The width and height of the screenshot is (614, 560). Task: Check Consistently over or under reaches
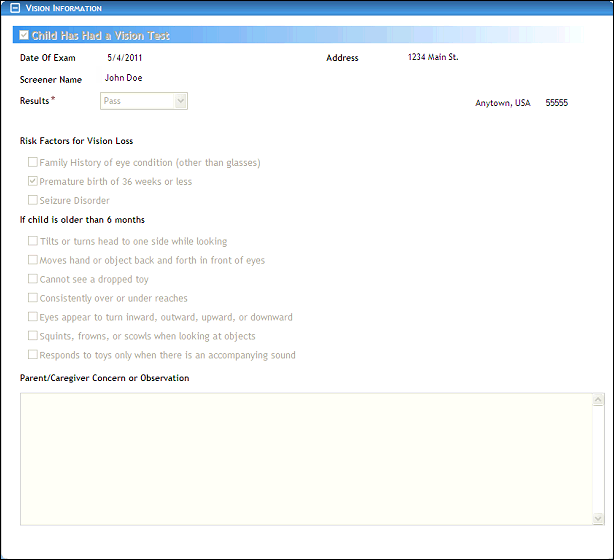point(33,298)
